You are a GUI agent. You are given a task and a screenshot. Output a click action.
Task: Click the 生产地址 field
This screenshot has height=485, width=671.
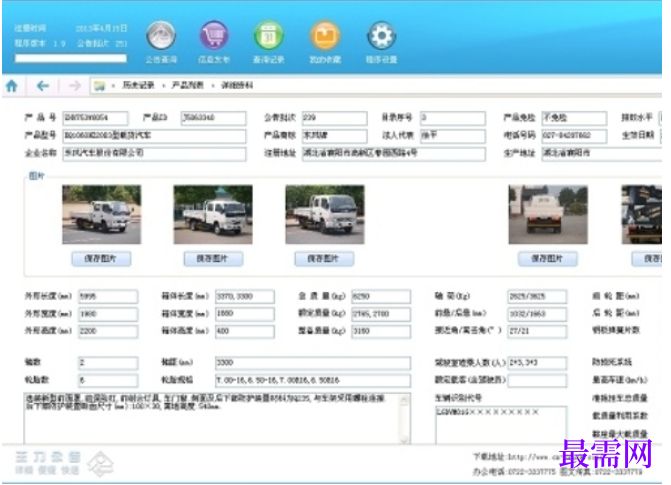click(x=602, y=154)
